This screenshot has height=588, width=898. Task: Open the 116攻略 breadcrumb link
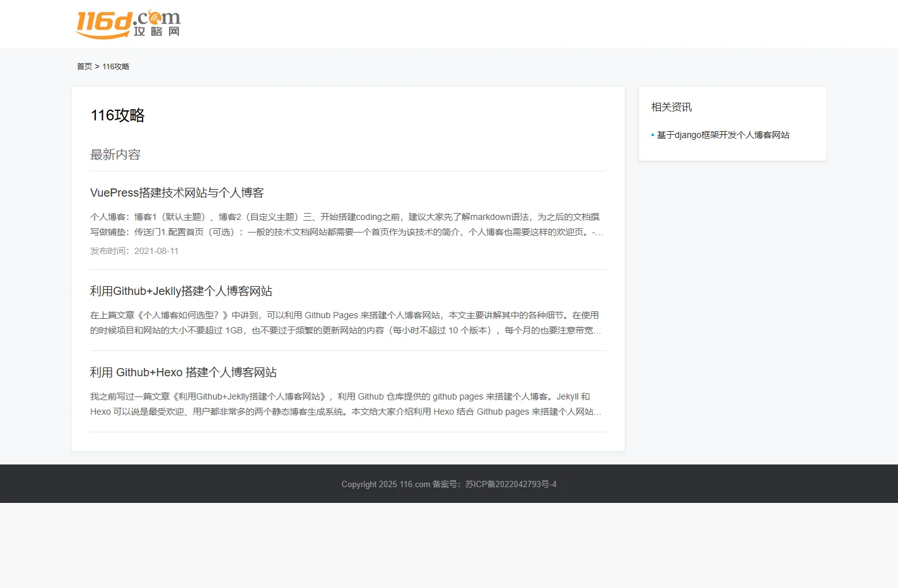point(116,67)
